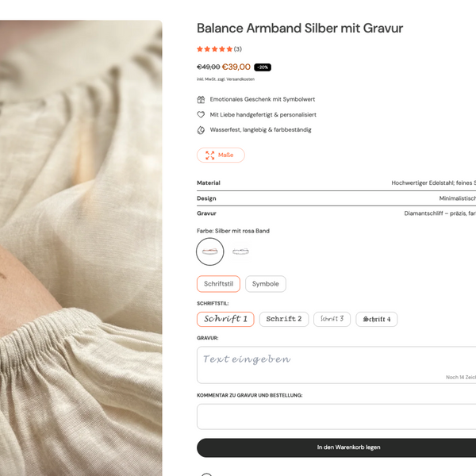Image resolution: width=476 pixels, height=476 pixels.
Task: Select the second bracelet color swatch
Action: coord(240,252)
